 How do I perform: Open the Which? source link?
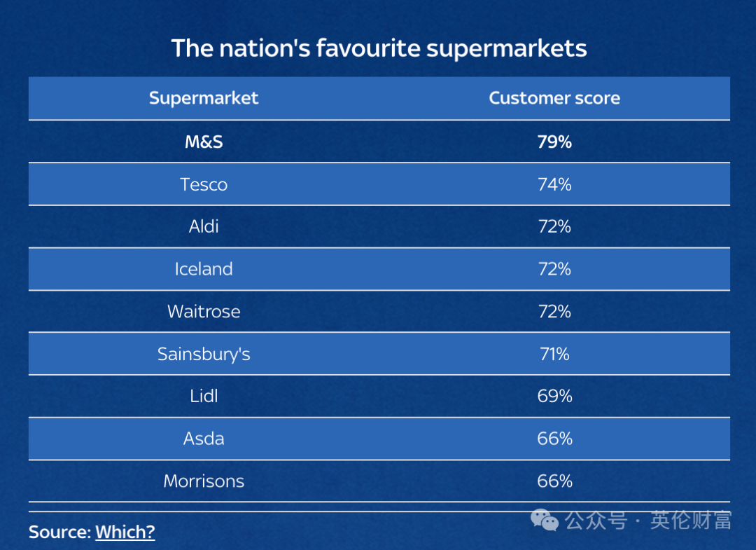[125, 532]
